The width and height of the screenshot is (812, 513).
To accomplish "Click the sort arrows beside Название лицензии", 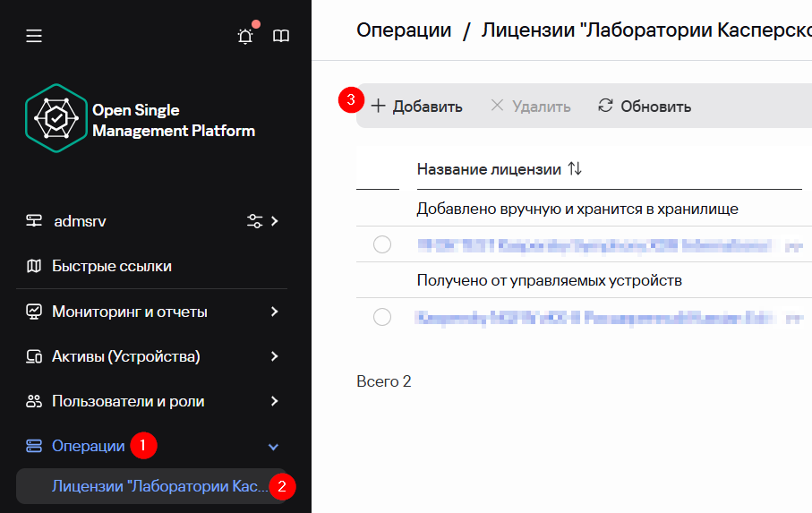I will (575, 169).
